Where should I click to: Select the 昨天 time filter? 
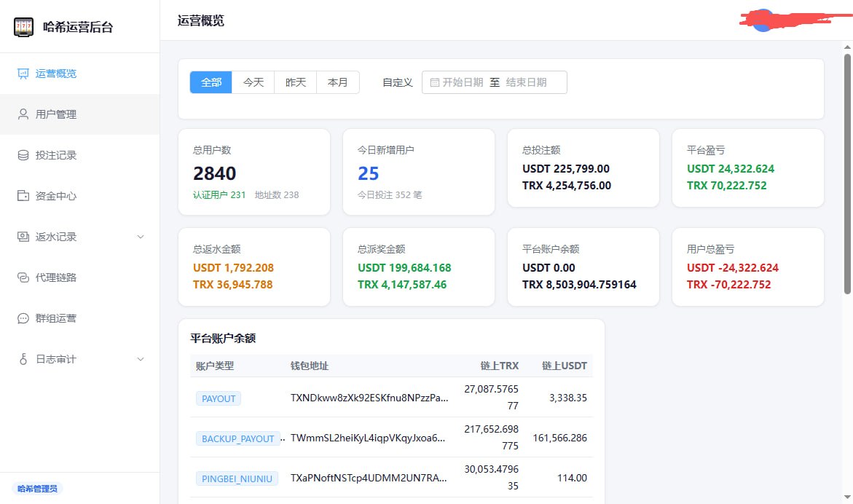(x=296, y=82)
